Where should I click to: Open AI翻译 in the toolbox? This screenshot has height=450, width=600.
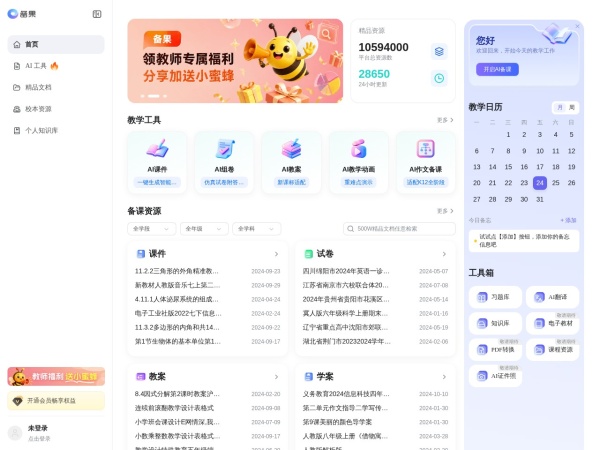pyautogui.click(x=552, y=297)
